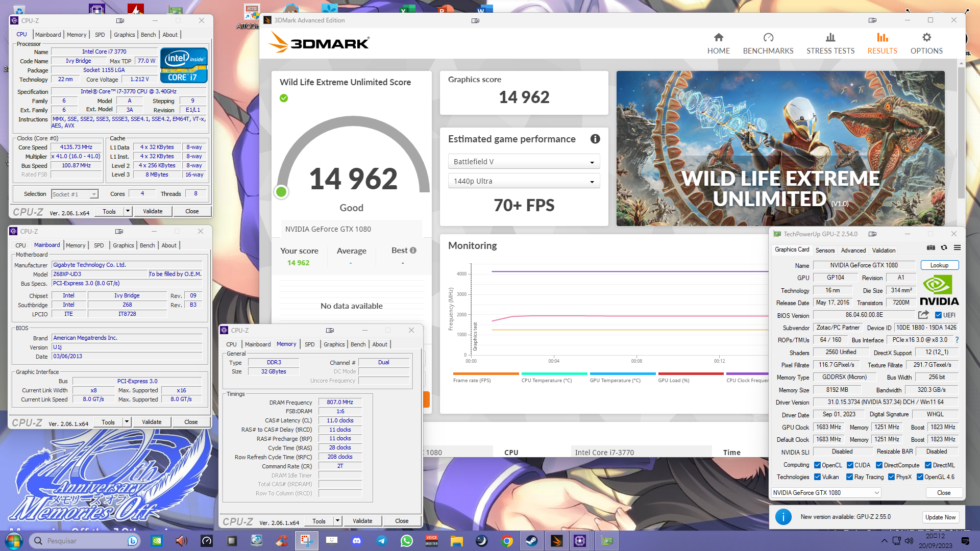
Task: Open the GPU selector dropdown in GPU-Z
Action: click(826, 493)
